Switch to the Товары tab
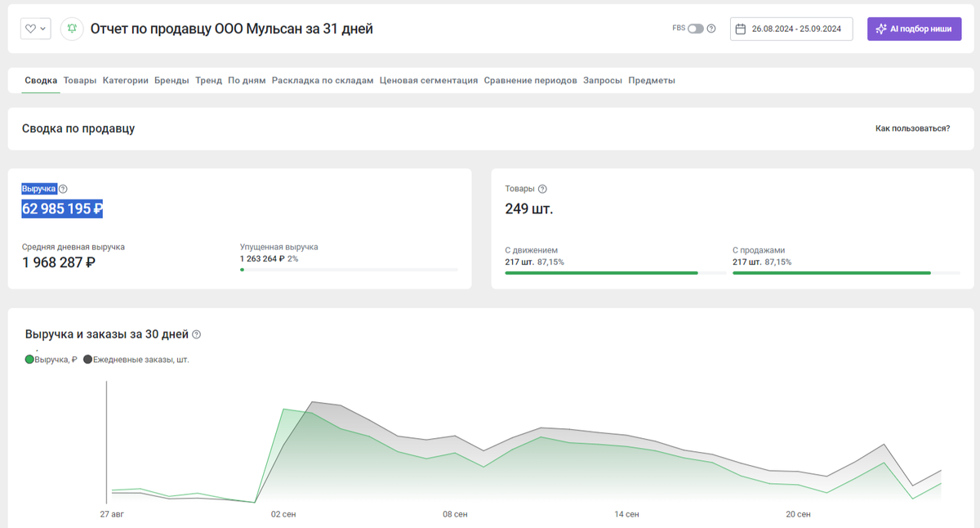This screenshot has height=528, width=980. pos(80,80)
